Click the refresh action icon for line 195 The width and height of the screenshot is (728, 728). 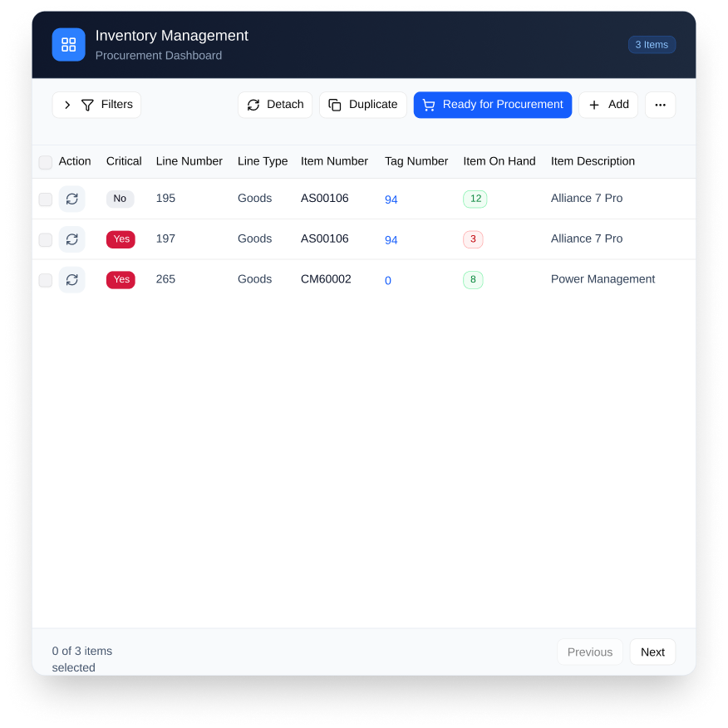click(72, 199)
